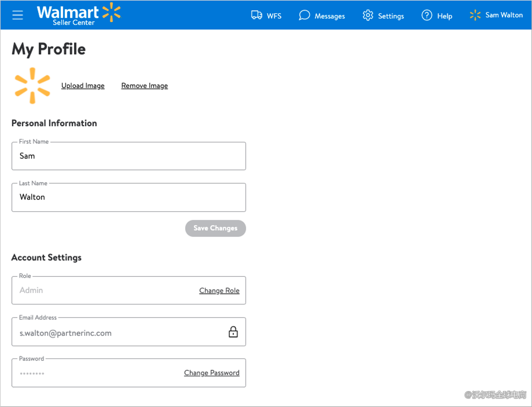
Task: Click the Walmart Seller Center logo
Action: click(79, 15)
